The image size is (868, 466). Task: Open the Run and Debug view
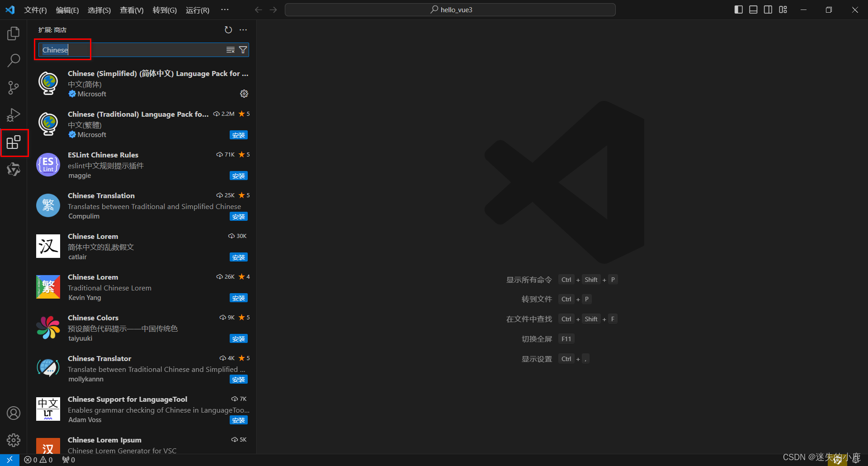click(x=14, y=115)
